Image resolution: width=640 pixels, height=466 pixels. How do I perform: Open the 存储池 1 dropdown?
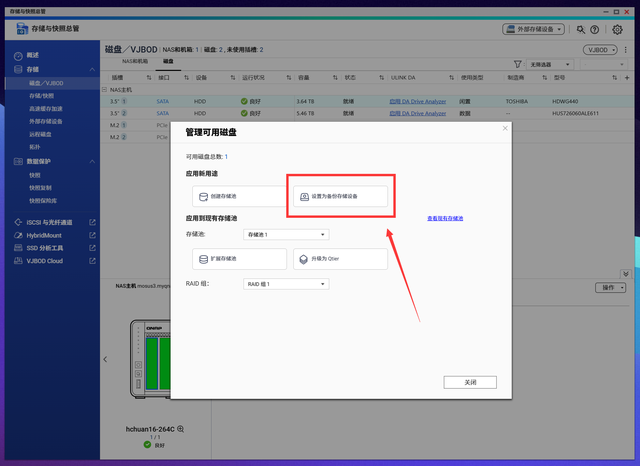click(286, 234)
